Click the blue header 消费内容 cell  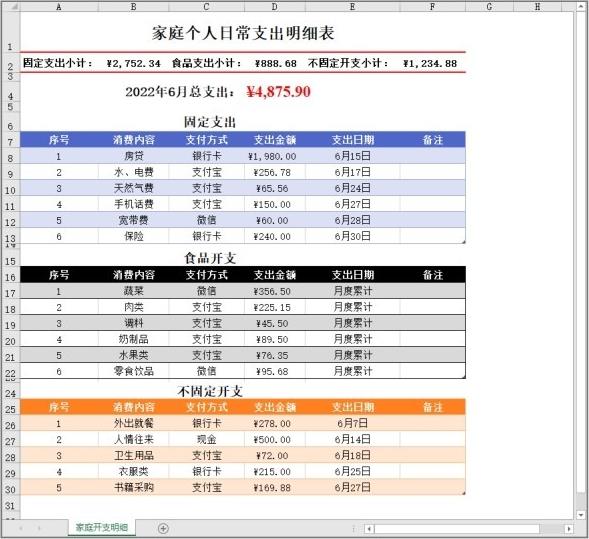[x=133, y=140]
